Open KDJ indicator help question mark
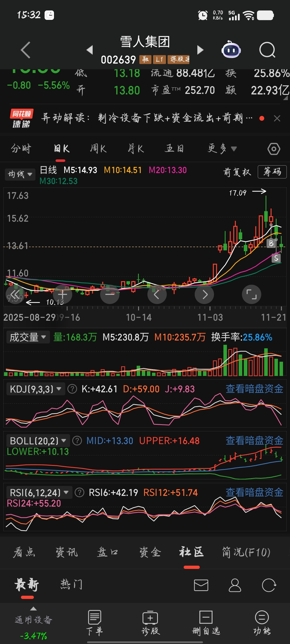The image size is (290, 644). (x=72, y=389)
